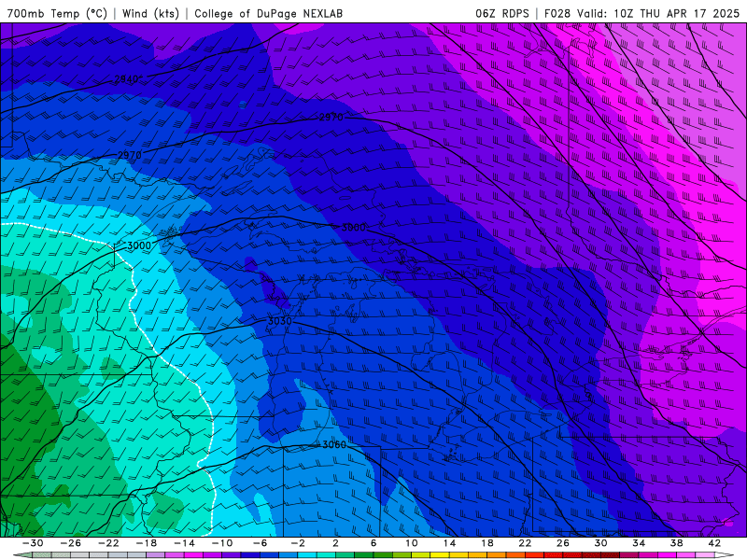Viewport: 747px width, 560px height.
Task: Click the "F028 Valid: 10Z THU APR 17 2025" text
Action: 641,13
